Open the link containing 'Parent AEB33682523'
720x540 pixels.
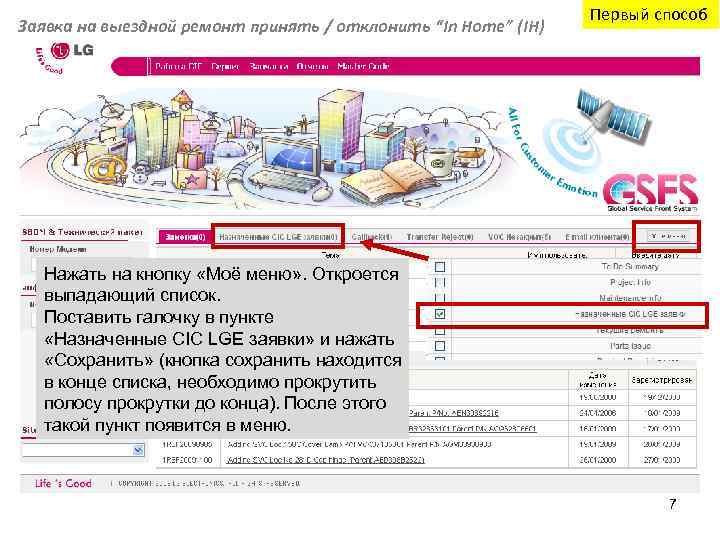[326, 460]
